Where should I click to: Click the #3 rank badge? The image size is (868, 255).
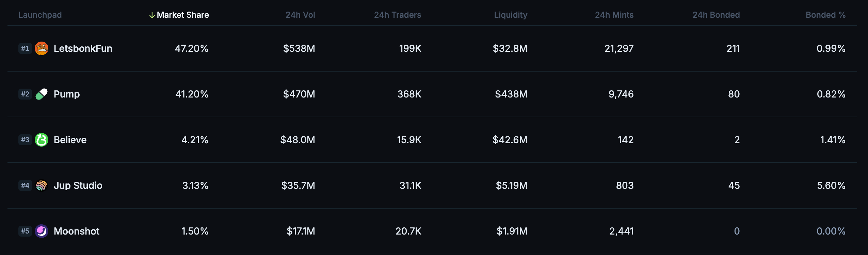tap(25, 140)
